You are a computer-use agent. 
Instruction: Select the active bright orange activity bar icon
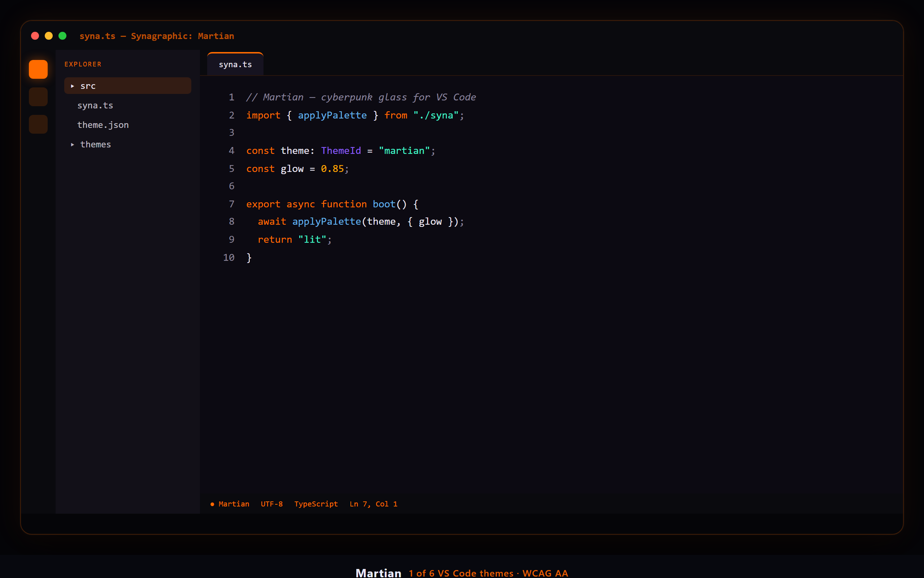38,69
